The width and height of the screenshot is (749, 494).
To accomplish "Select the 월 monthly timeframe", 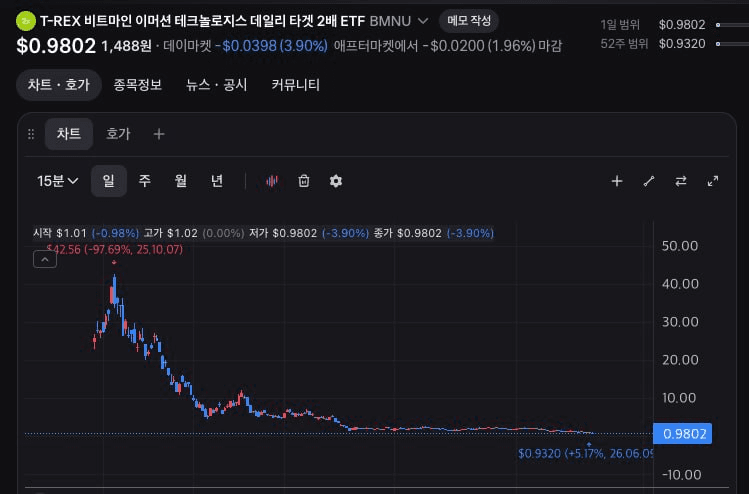I will 181,181.
